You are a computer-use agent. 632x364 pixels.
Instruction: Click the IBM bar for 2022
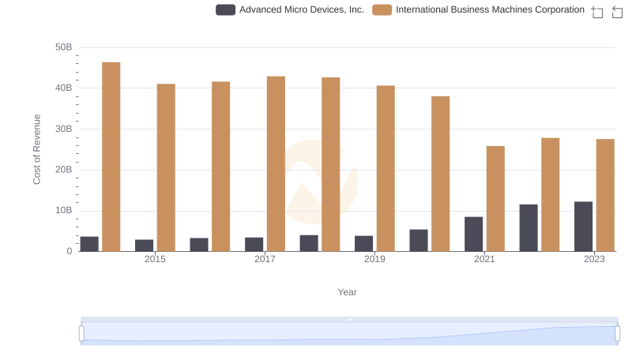pos(550,195)
